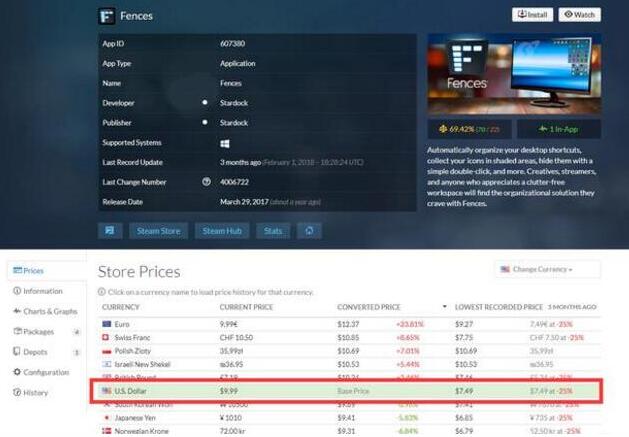Open the Steam Hub link button

(x=220, y=231)
